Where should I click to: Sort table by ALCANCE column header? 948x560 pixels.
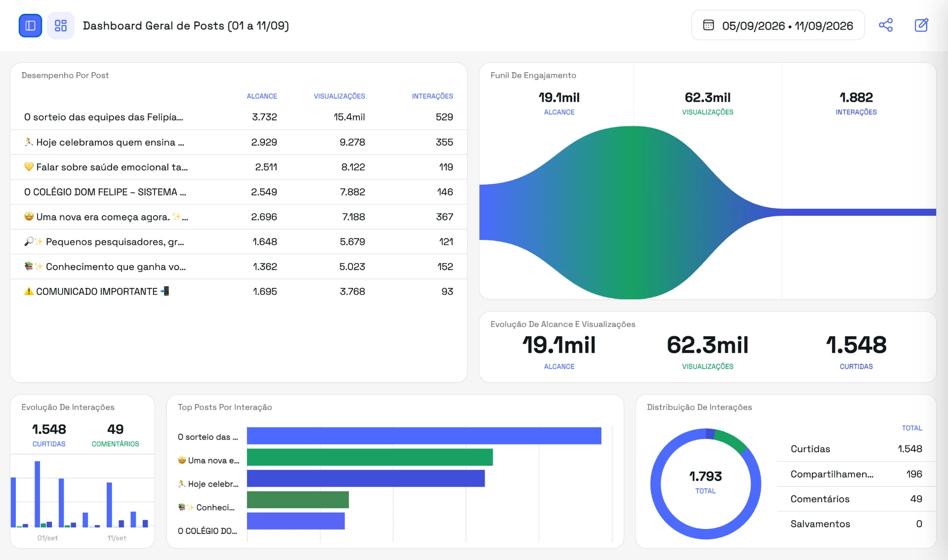pyautogui.click(x=262, y=96)
